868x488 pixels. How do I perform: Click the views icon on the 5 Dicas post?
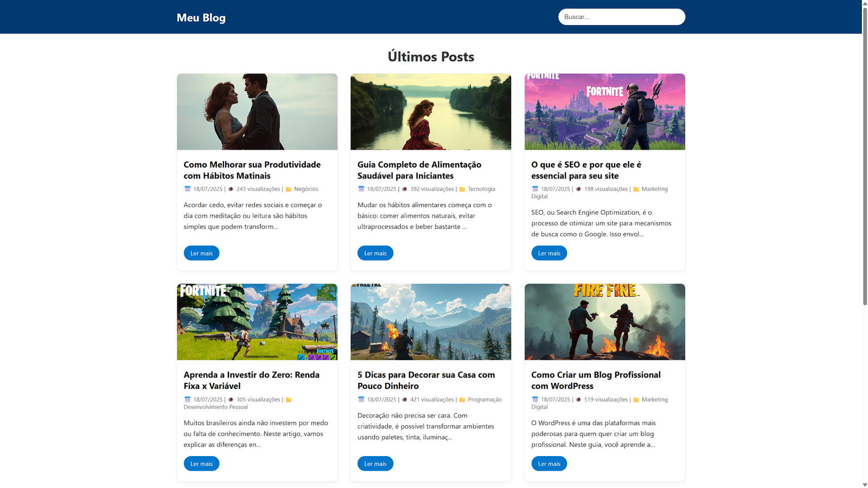click(405, 399)
